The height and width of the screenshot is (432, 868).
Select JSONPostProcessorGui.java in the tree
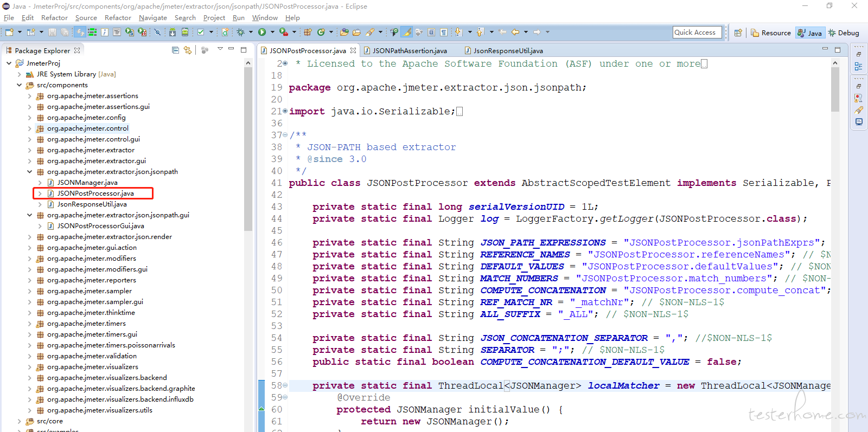click(x=100, y=226)
